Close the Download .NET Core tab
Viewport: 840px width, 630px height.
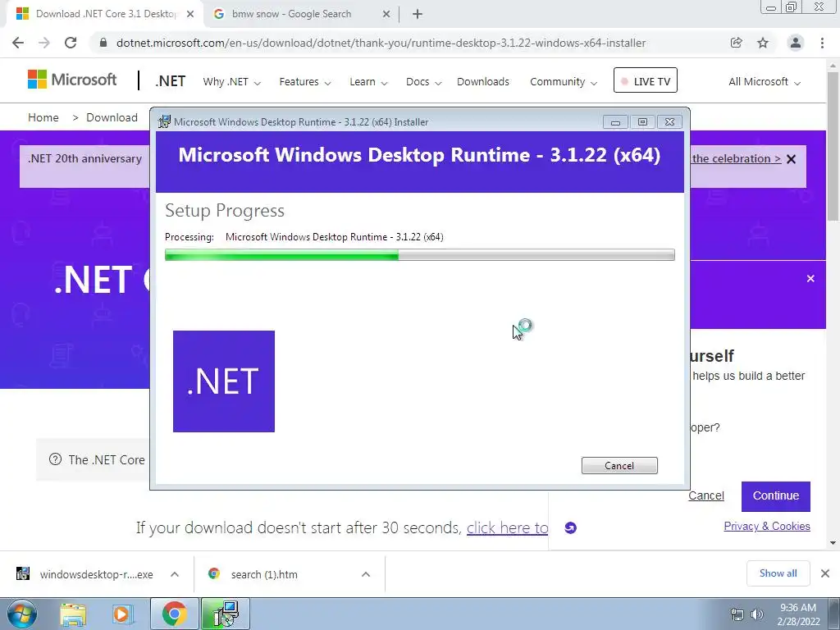(190, 15)
